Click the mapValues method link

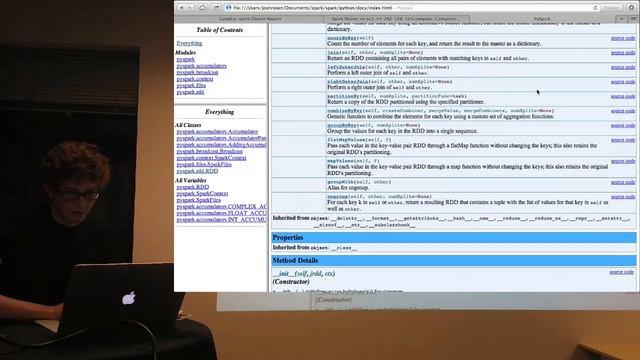click(x=340, y=161)
